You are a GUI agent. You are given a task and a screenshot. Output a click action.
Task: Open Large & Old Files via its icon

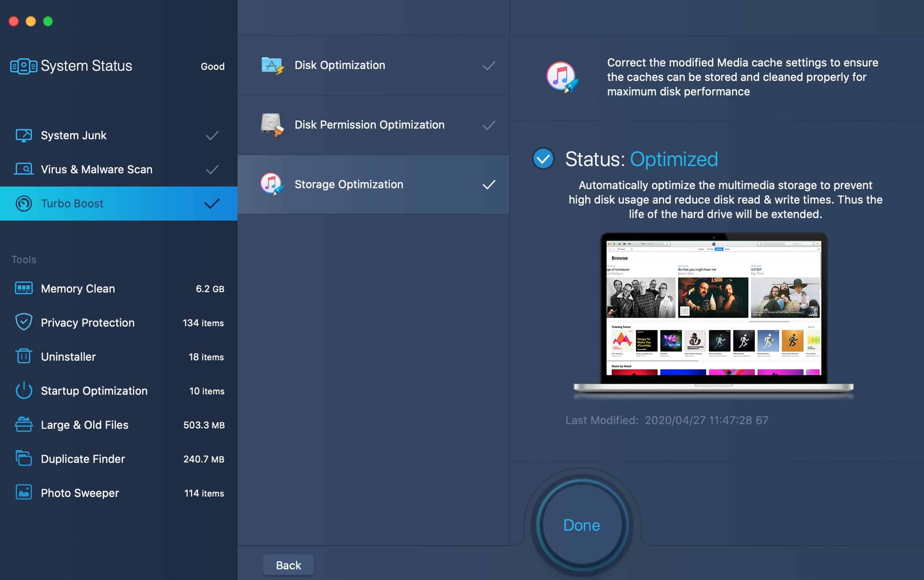pyautogui.click(x=24, y=425)
